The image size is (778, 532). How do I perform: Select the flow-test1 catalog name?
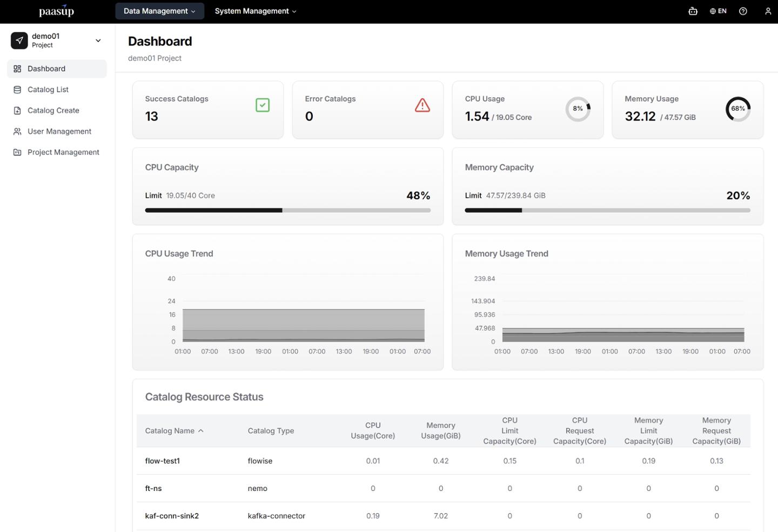tap(163, 461)
